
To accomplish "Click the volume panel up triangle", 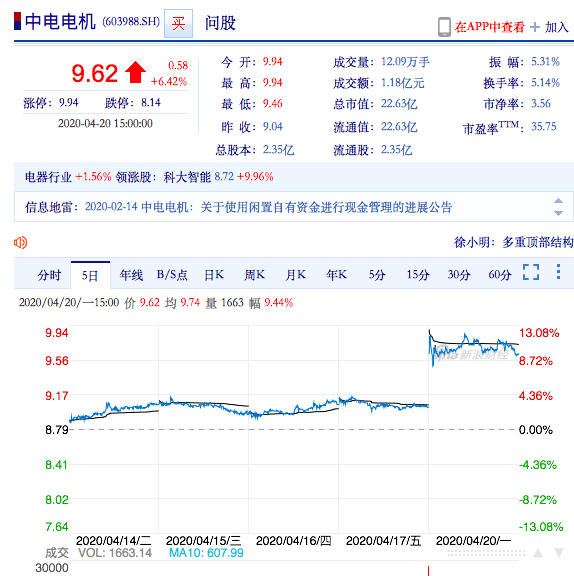I will point(538,552).
